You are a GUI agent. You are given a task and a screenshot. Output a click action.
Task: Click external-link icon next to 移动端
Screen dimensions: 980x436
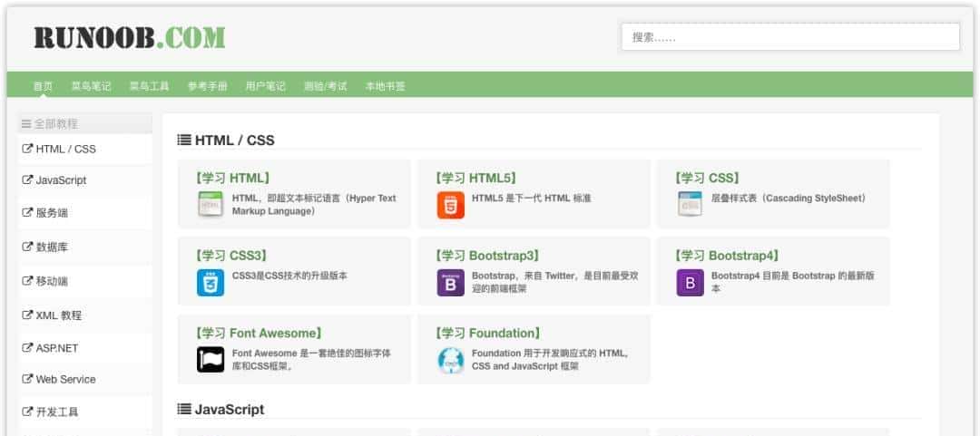click(x=27, y=280)
